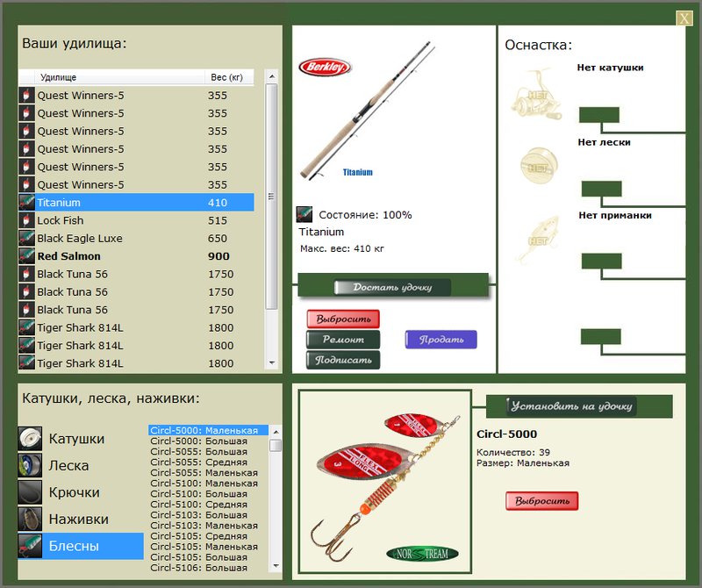Image resolution: width=702 pixels, height=588 pixels.
Task: Click the Подписать button
Action: (343, 360)
